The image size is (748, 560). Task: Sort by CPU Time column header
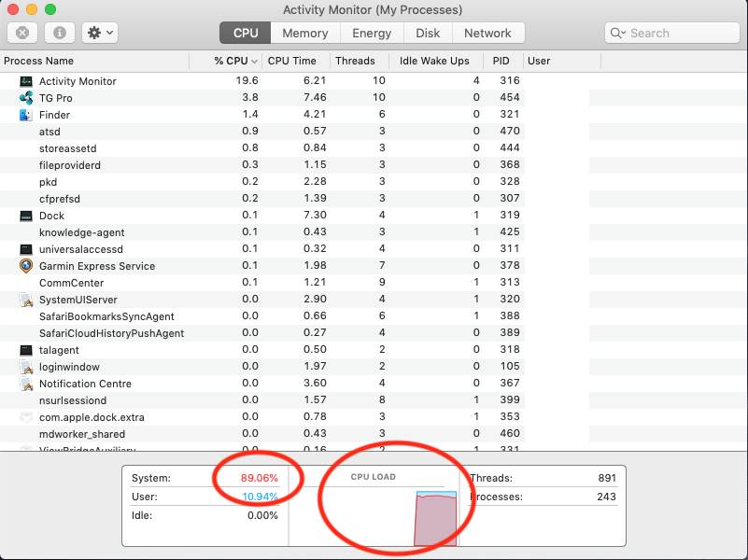tap(296, 61)
